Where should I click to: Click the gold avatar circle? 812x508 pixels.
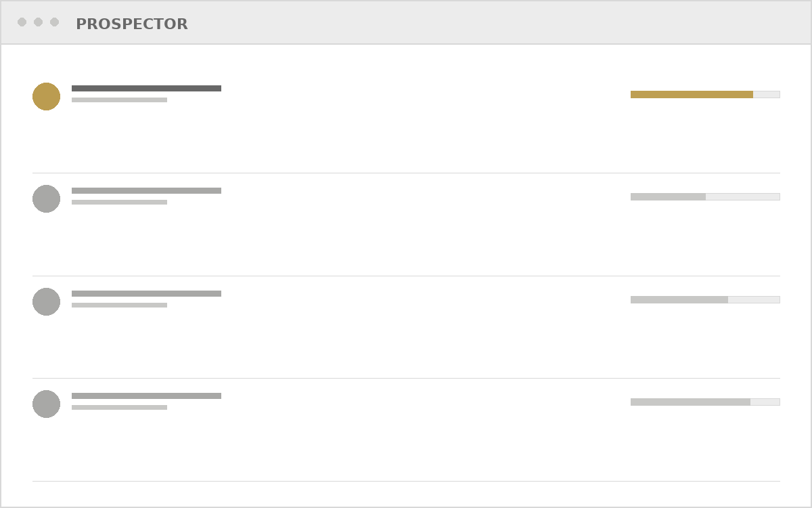pos(46,96)
